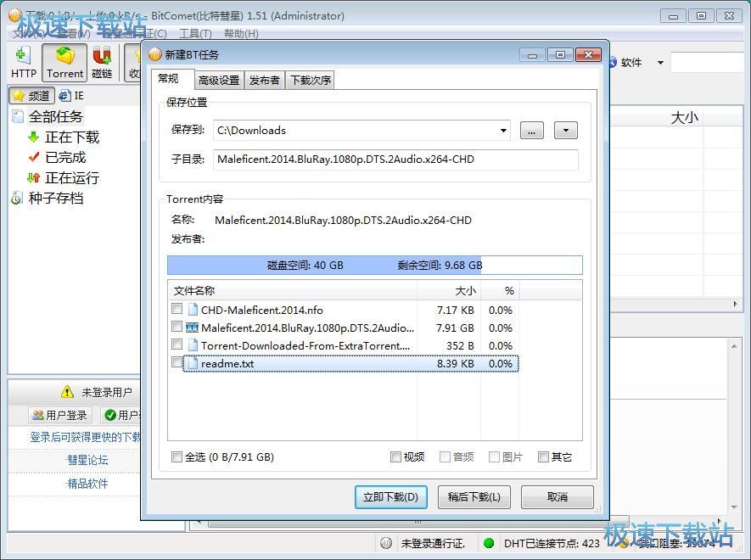Open the 精品软件 link
Image resolution: width=751 pixels, height=560 pixels.
(x=87, y=484)
